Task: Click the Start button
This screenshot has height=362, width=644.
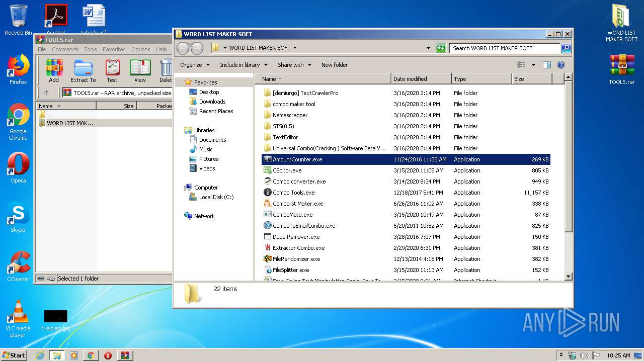Action: pyautogui.click(x=14, y=355)
